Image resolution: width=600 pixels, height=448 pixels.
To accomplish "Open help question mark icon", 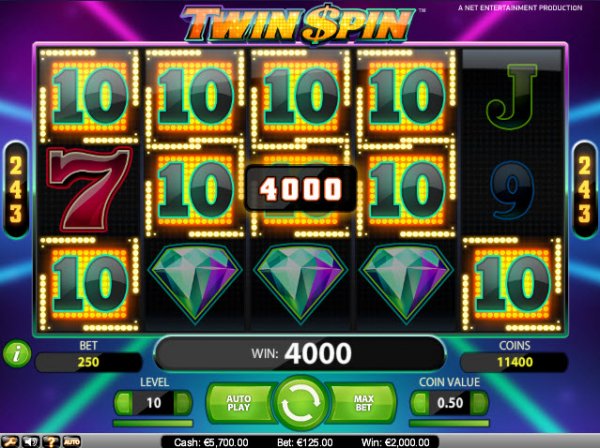I will (x=51, y=442).
